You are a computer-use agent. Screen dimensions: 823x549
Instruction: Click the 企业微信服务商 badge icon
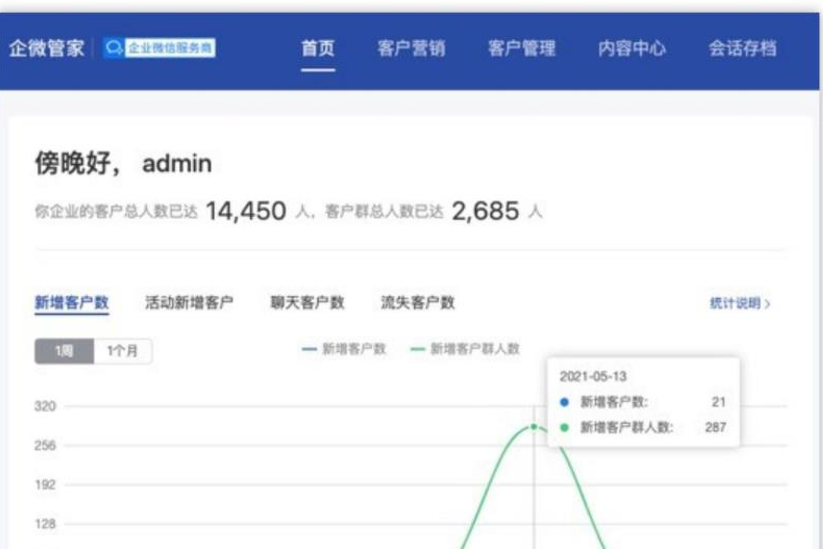point(159,48)
